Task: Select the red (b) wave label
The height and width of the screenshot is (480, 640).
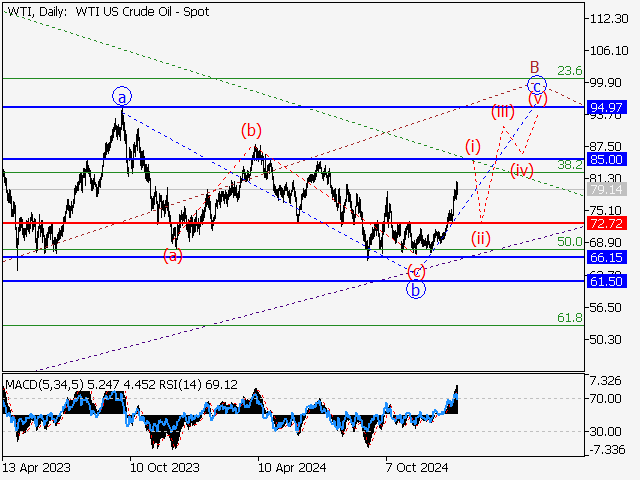Action: [250, 130]
